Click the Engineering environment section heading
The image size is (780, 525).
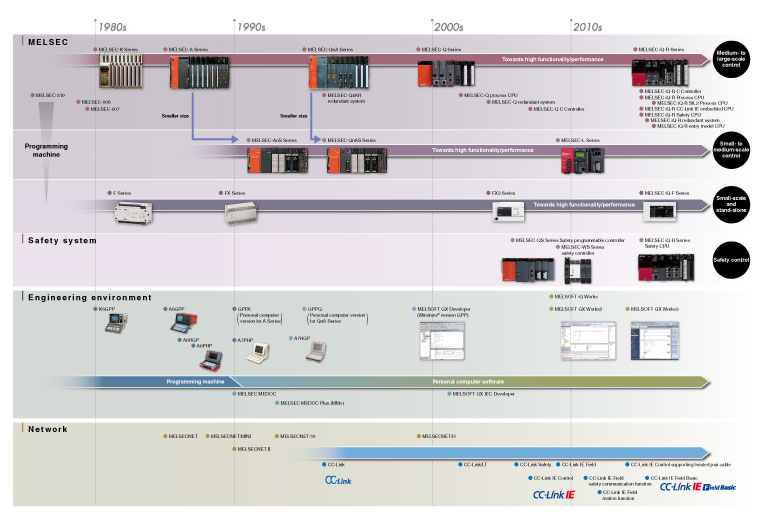point(89,297)
